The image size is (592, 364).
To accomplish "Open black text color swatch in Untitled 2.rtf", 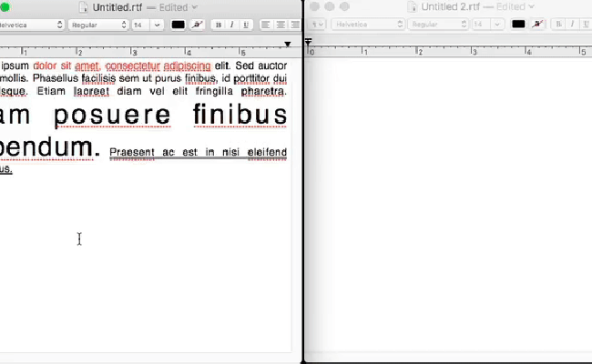I will pos(518,25).
